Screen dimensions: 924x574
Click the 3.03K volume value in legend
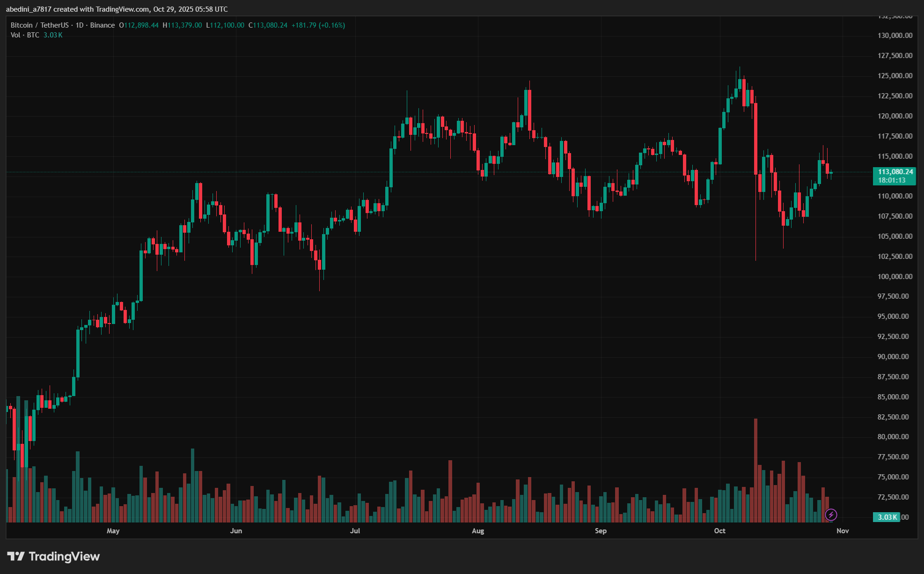(x=53, y=35)
